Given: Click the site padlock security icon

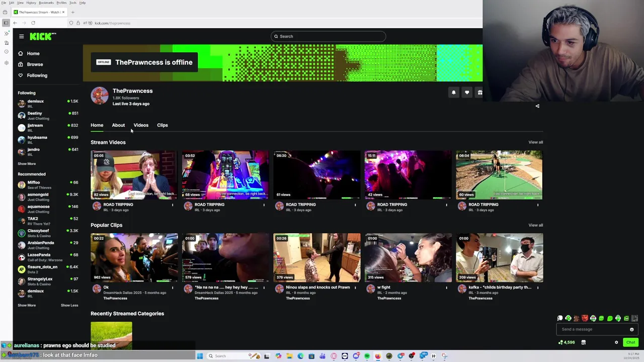Looking at the screenshot, I should pyautogui.click(x=78, y=23).
